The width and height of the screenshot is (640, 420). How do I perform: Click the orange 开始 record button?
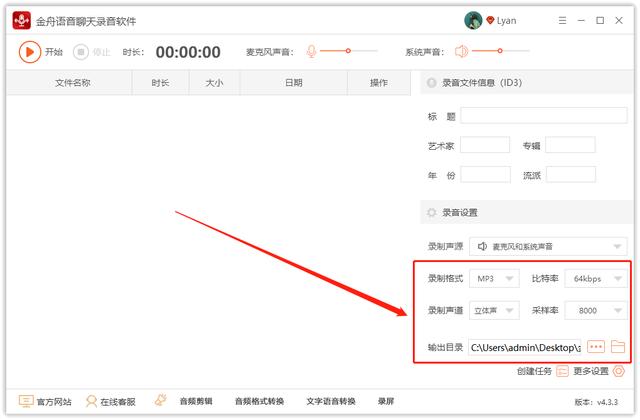point(30,52)
